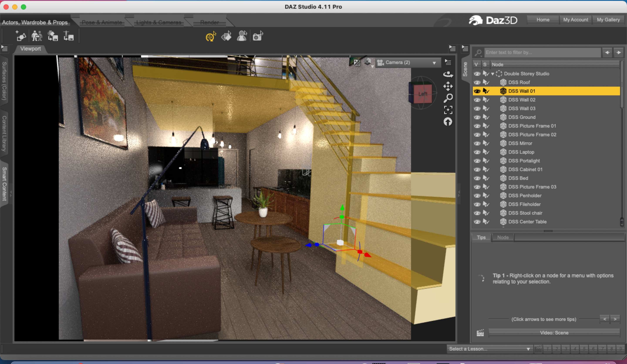
Task: Click the scene filter text field
Action: tap(542, 52)
